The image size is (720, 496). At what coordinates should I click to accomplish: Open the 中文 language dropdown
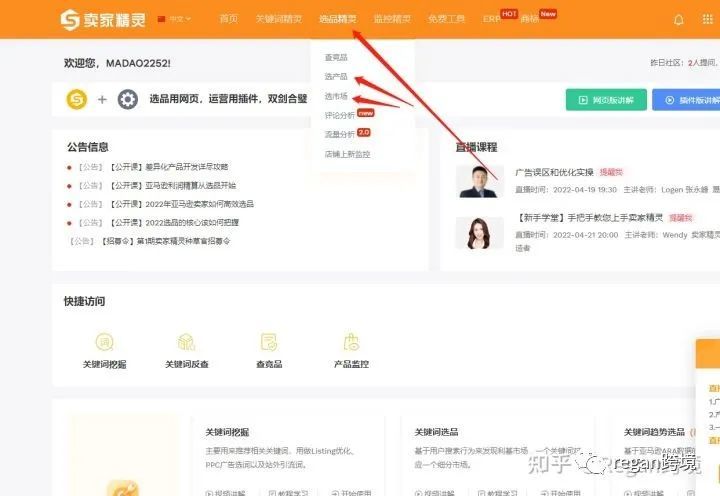[180, 19]
